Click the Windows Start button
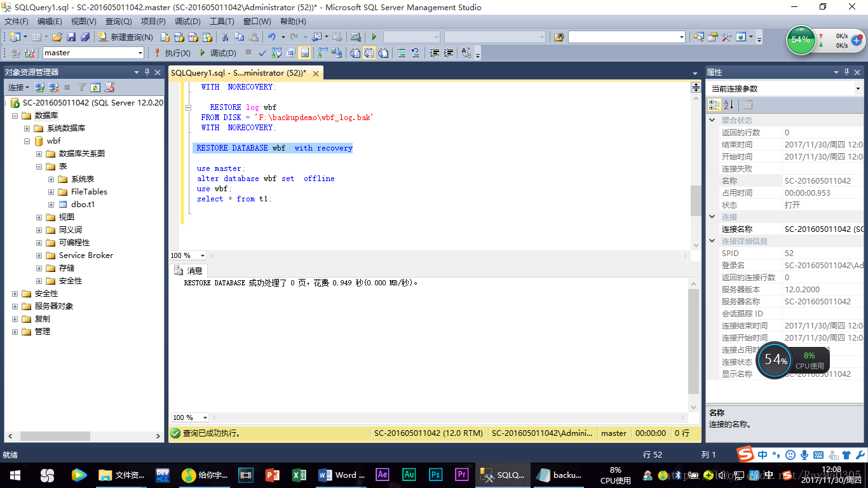The width and height of the screenshot is (868, 488). pos(15,475)
